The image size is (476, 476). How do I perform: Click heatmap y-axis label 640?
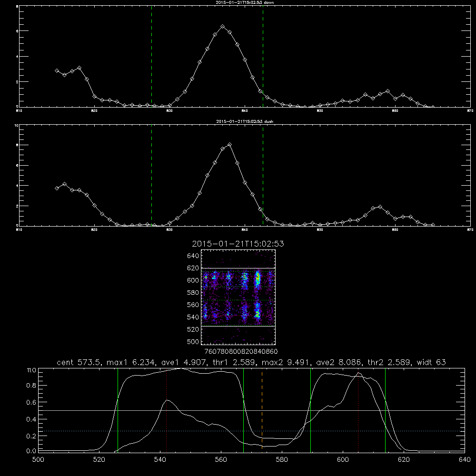click(193, 256)
